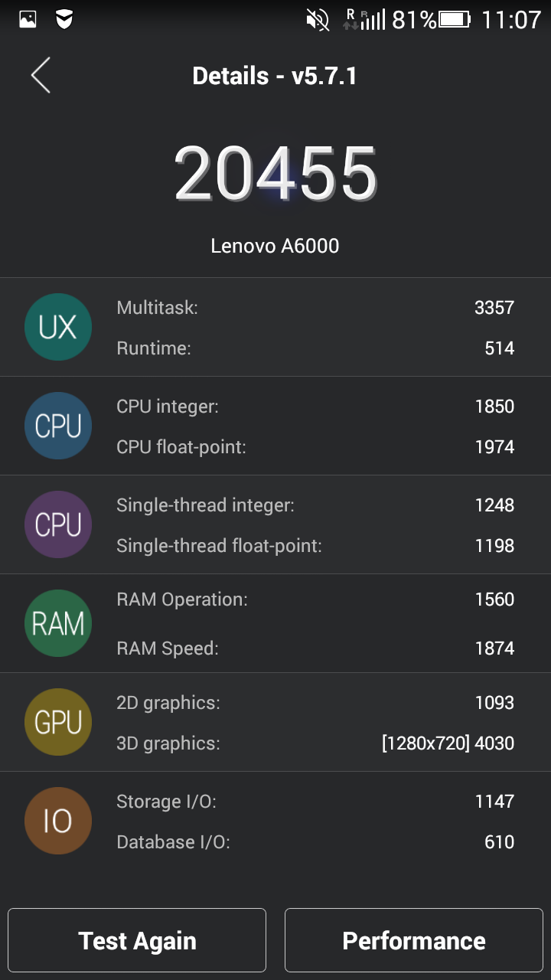Tap the battery icon in status bar
Screen dimensions: 551x980
[x=455, y=19]
